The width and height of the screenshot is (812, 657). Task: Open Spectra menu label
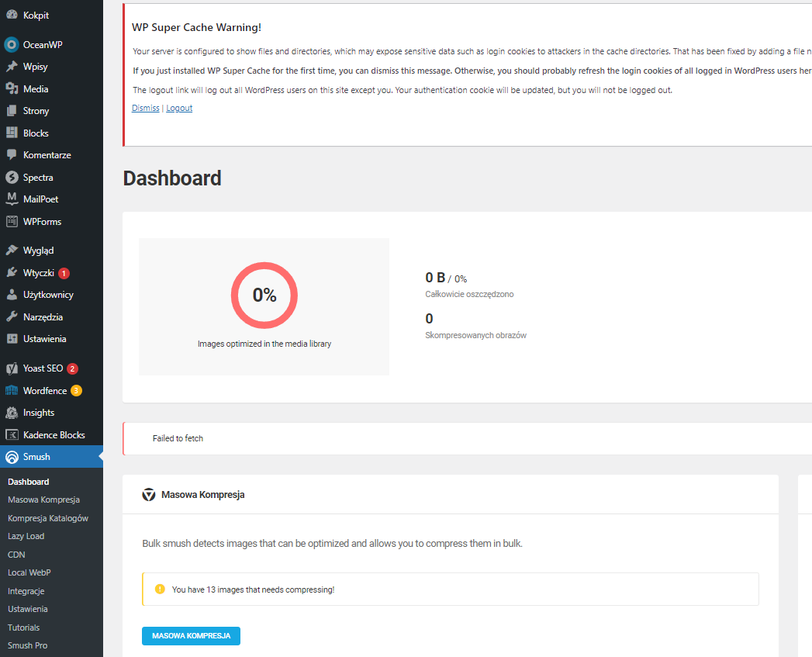(x=38, y=177)
